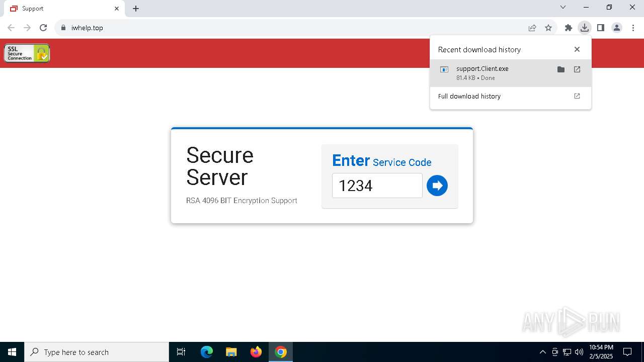Viewport: 644px width, 362px height.
Task: Select the Chrome taskbar icon
Action: pos(281,352)
